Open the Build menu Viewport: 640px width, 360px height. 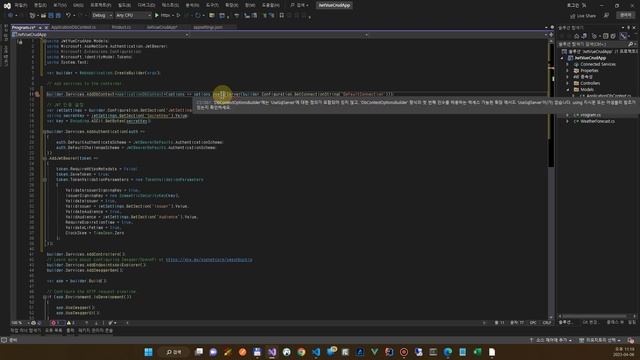click(x=124, y=5)
